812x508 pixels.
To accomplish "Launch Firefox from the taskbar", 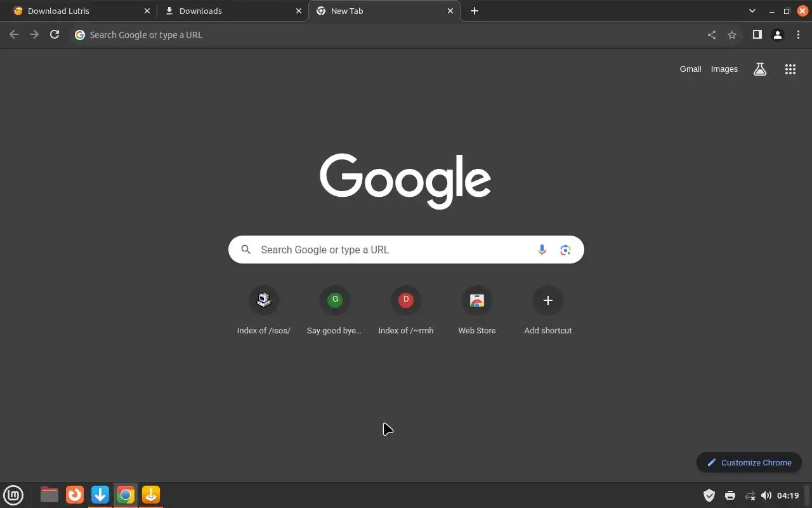I will pos(75,495).
